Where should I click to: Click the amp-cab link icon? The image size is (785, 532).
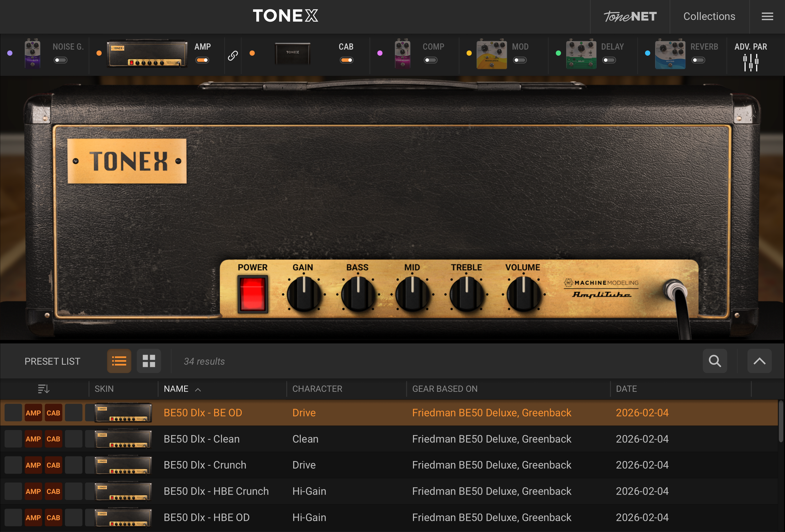233,55
